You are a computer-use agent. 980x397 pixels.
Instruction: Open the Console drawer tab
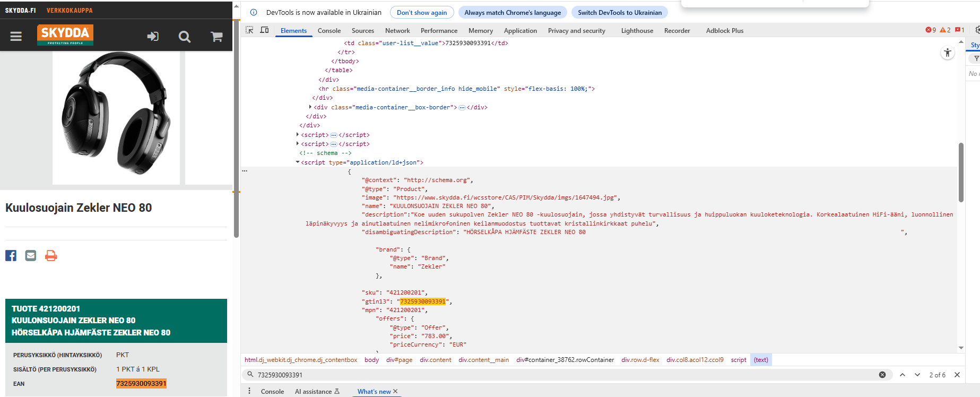[x=272, y=392]
